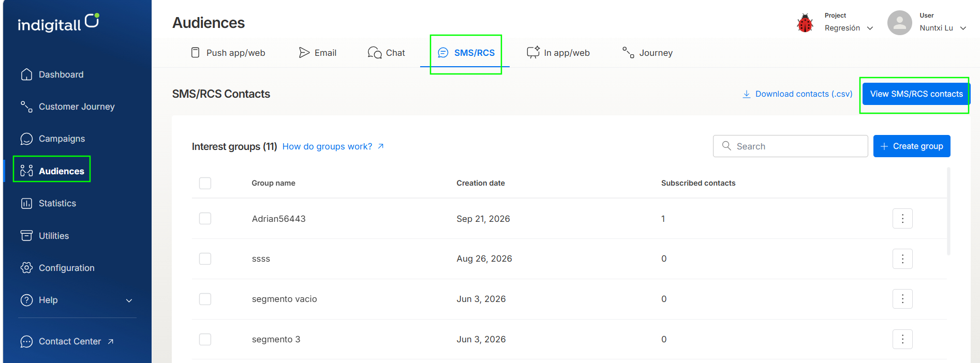Expand the Help section chevron

click(x=129, y=300)
